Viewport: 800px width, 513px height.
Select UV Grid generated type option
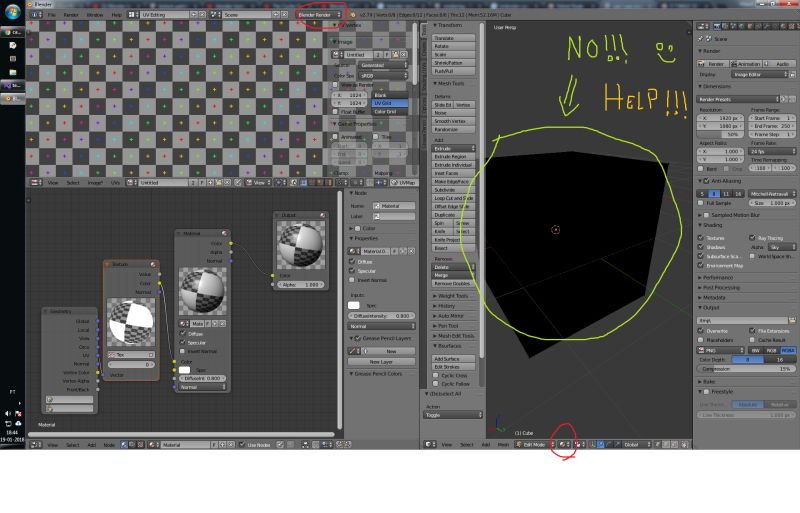[x=390, y=103]
